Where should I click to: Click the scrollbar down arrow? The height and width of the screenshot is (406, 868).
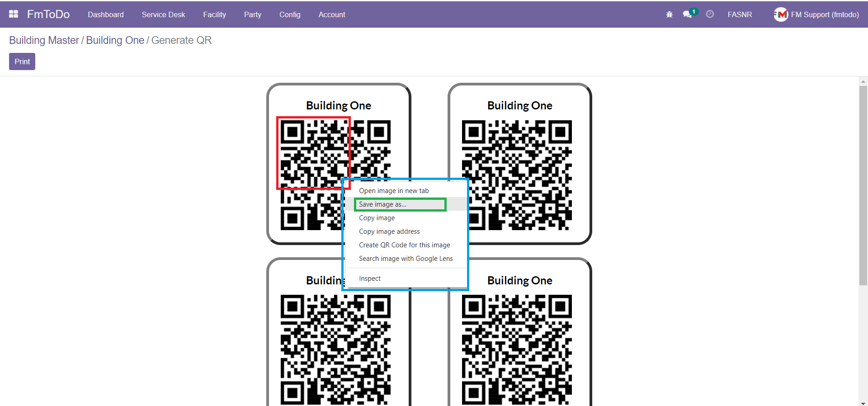click(x=863, y=403)
